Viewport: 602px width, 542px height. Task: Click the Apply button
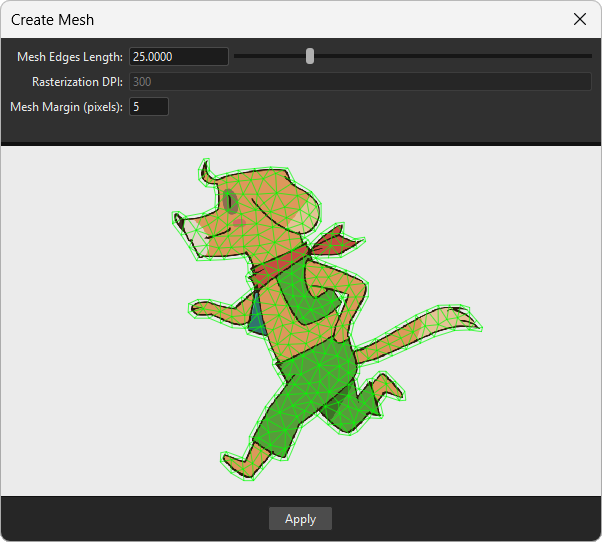pyautogui.click(x=300, y=519)
